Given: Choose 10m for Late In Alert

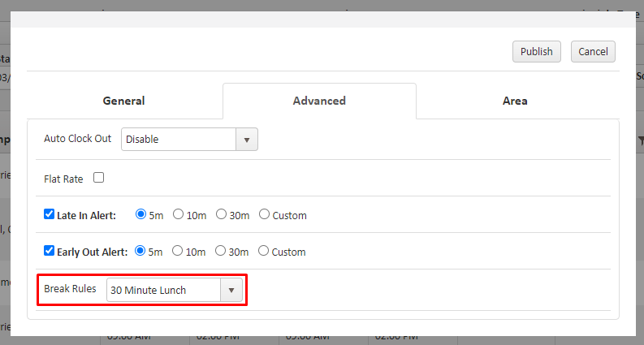Looking at the screenshot, I should tap(179, 215).
